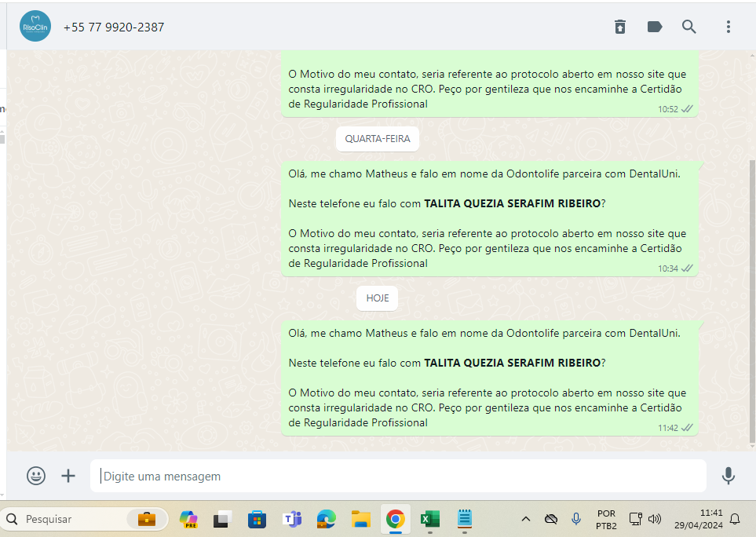Toggle the microphone icon in system tray
The image size is (756, 537).
point(576,519)
